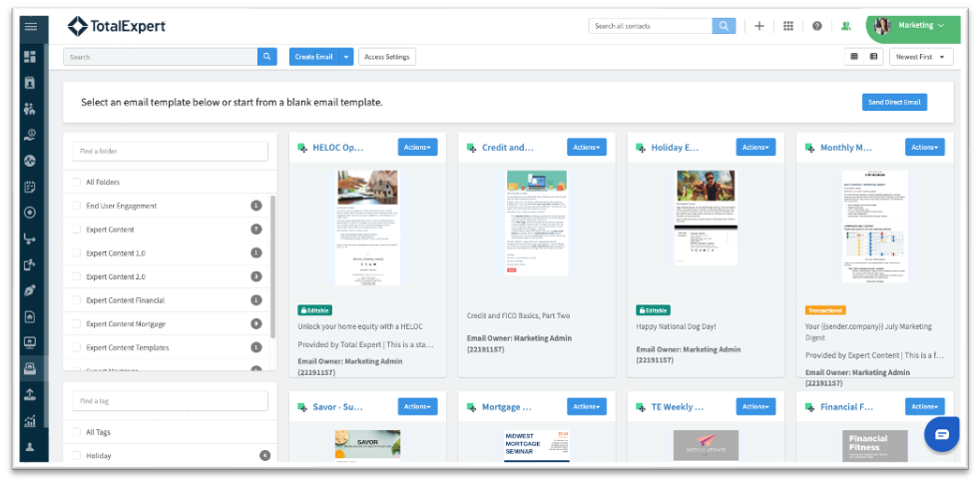The image size is (980, 485).
Task: Click the email template search magnifier button
Action: click(x=266, y=57)
